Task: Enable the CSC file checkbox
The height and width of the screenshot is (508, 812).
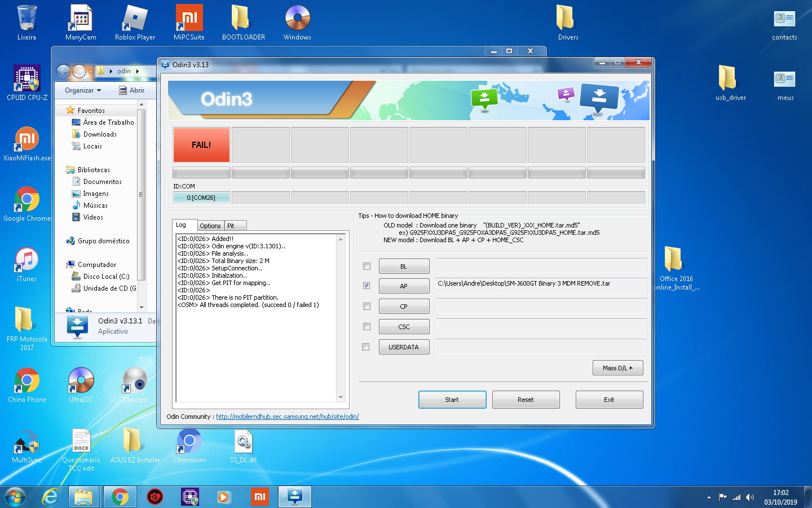Action: [x=367, y=326]
